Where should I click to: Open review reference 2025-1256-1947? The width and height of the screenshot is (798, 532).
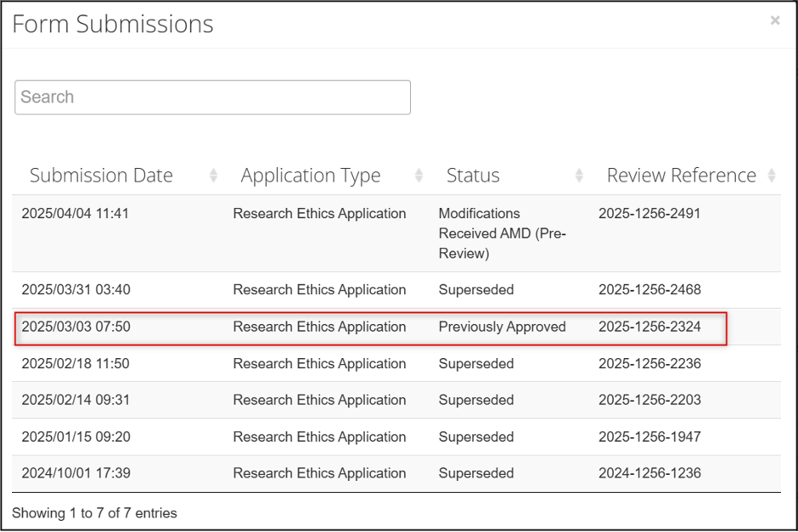[650, 437]
